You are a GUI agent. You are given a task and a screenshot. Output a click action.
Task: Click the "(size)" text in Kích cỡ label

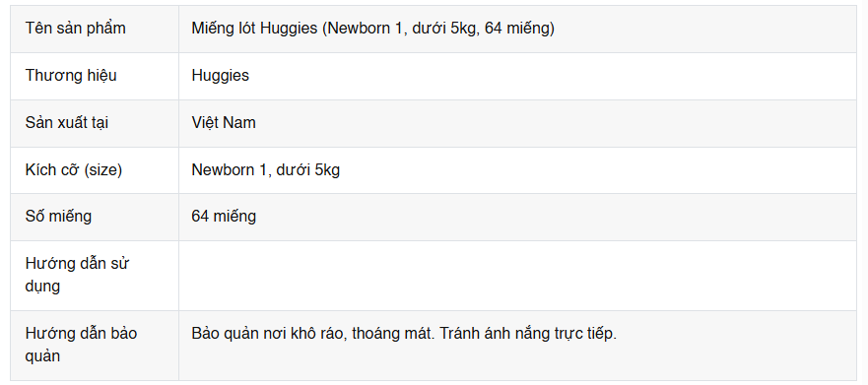click(103, 169)
